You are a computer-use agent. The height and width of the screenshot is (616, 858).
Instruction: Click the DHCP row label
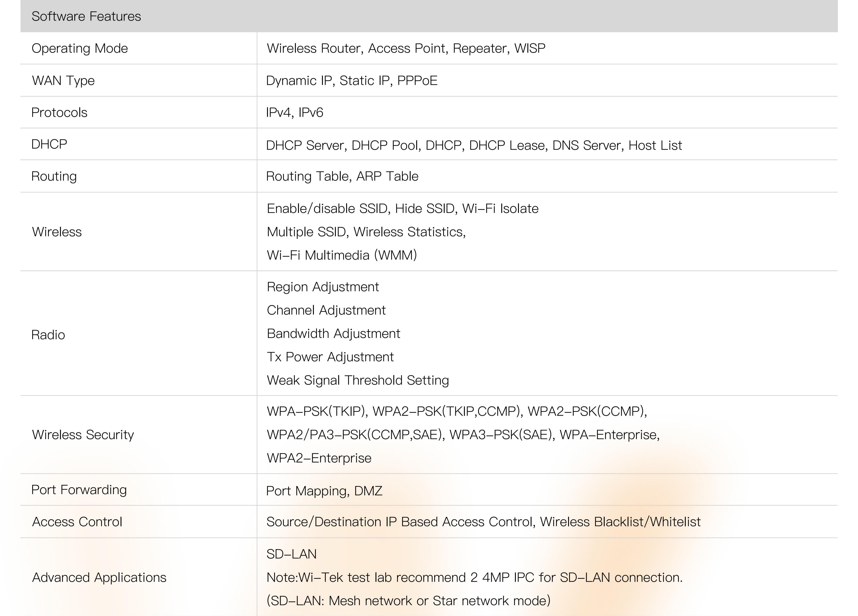tap(49, 144)
